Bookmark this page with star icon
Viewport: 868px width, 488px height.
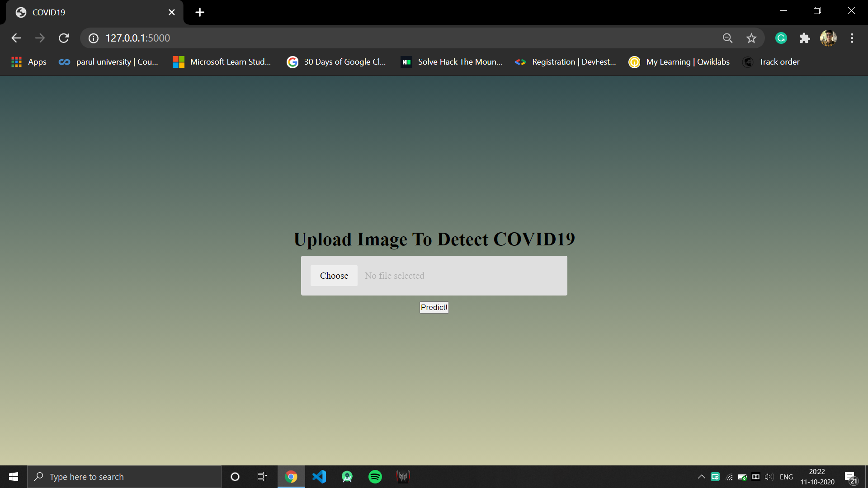click(751, 38)
